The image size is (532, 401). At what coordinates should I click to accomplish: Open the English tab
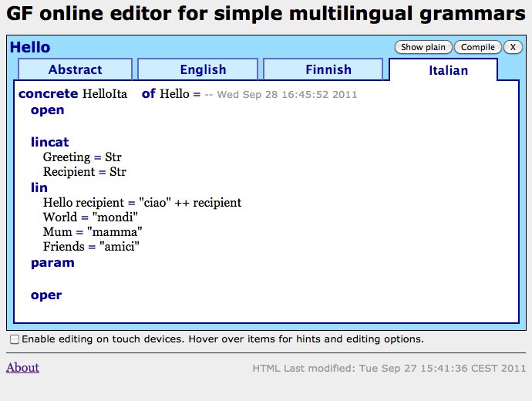tap(203, 69)
